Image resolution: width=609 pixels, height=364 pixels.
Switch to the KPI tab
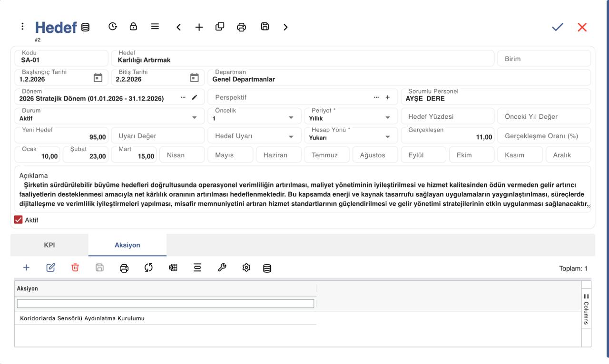[49, 245]
